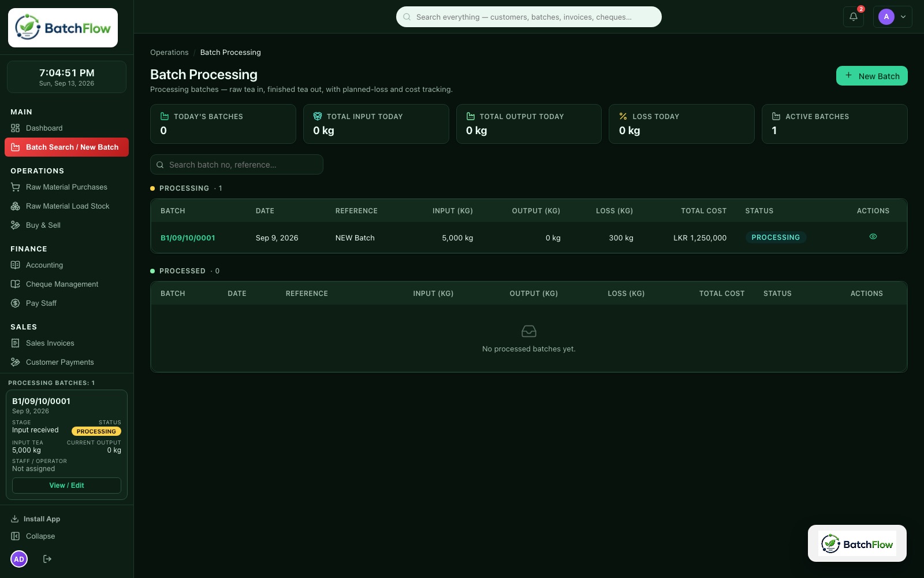Focus the Search batch no field

coord(236,165)
